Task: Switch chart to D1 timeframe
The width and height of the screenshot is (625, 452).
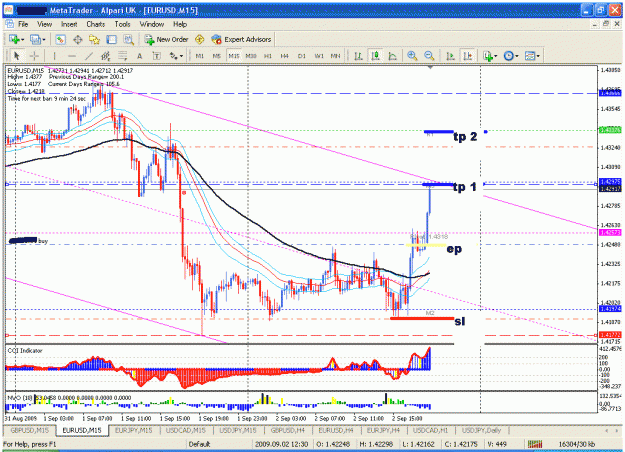Action: click(x=302, y=56)
